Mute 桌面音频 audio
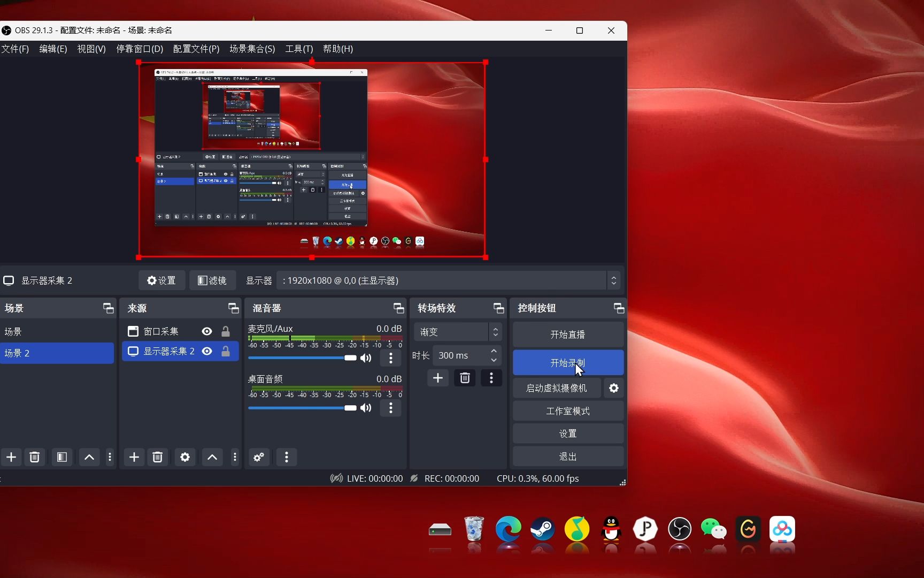Screen dimensions: 924x578 click(x=366, y=408)
